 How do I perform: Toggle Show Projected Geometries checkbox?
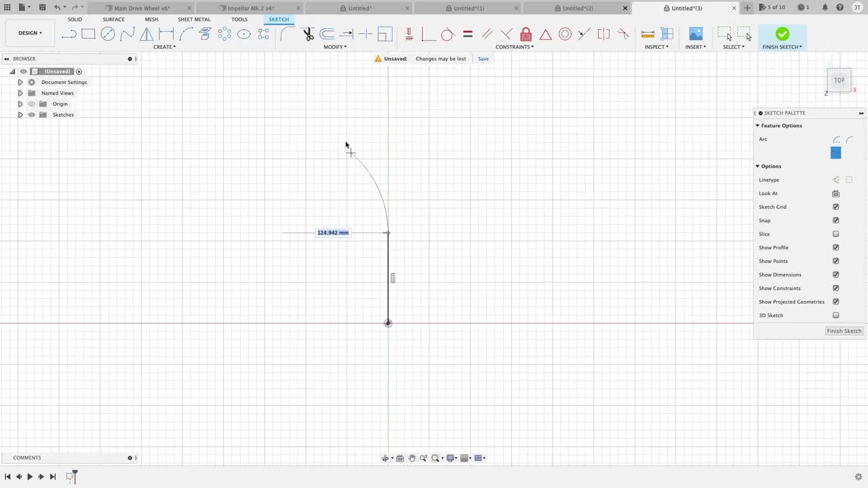coord(835,302)
